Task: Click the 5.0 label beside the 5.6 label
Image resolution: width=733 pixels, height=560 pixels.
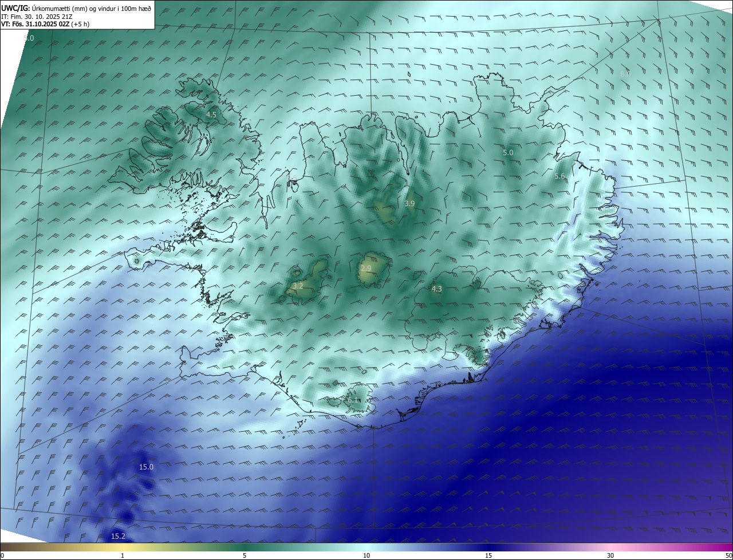Action: tap(508, 152)
